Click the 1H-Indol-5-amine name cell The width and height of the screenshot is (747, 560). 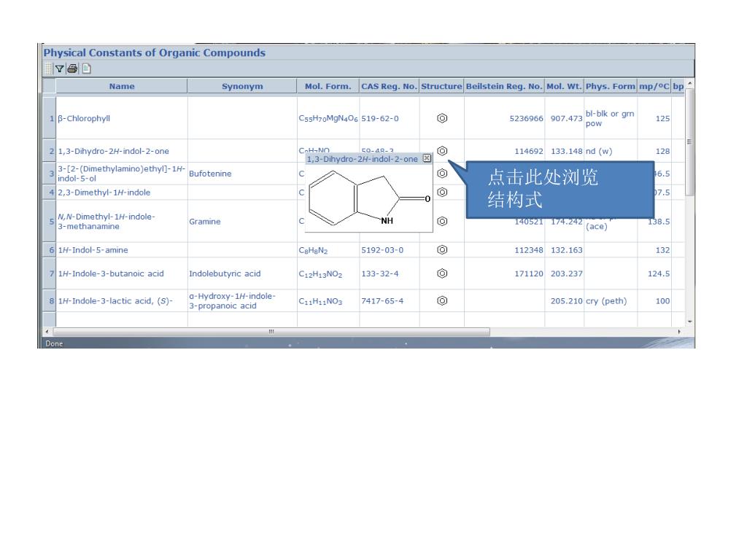click(x=122, y=250)
